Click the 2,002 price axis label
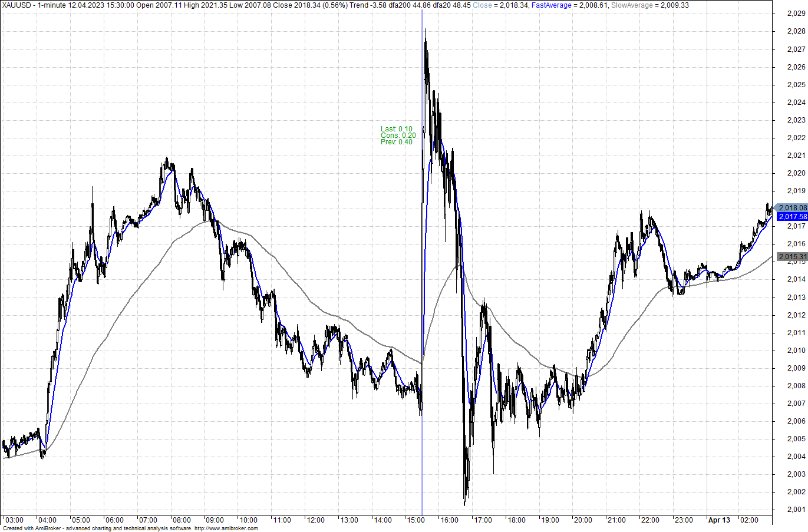This screenshot has width=808, height=532. pos(796,492)
